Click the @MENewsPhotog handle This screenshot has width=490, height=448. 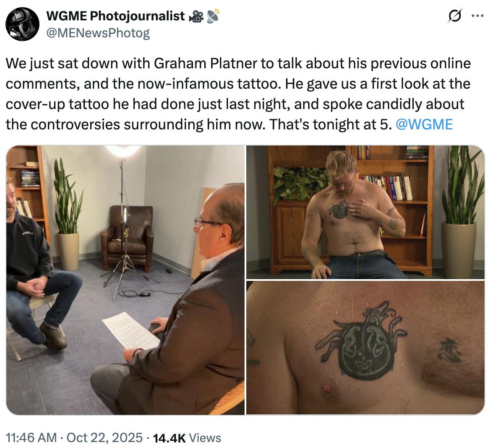(x=98, y=33)
